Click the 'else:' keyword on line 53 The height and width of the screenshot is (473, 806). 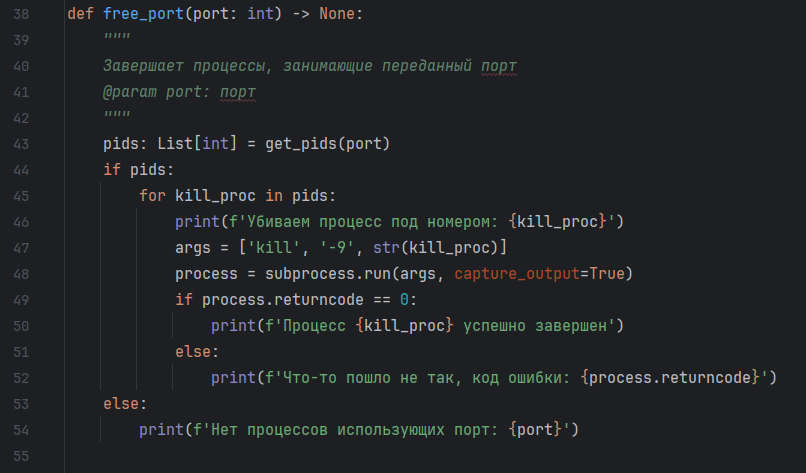[125, 404]
